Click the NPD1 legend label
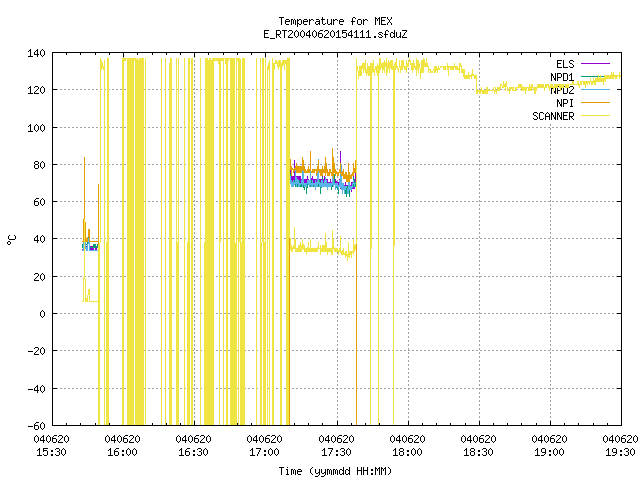The width and height of the screenshot is (640, 480). point(562,77)
